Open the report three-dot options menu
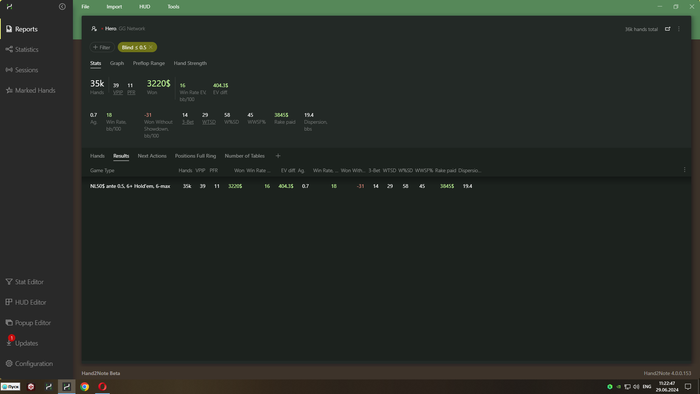The image size is (700, 394). point(679,29)
